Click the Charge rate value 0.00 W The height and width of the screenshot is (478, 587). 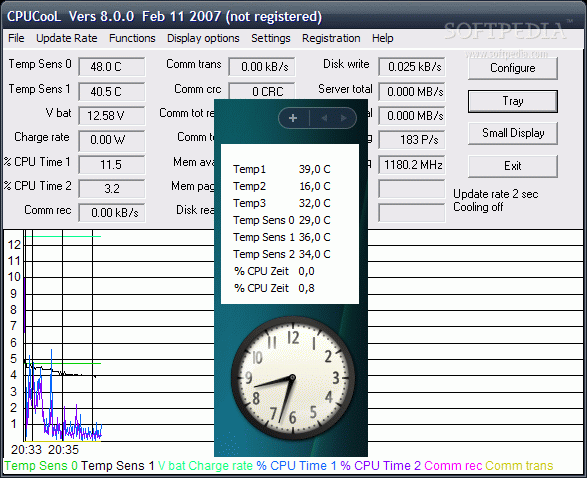112,140
